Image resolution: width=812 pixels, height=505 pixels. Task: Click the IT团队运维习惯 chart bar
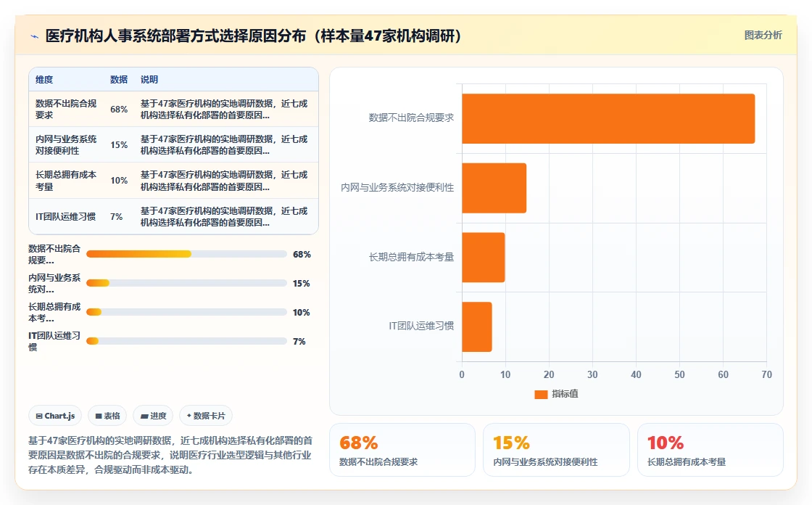[x=477, y=327]
